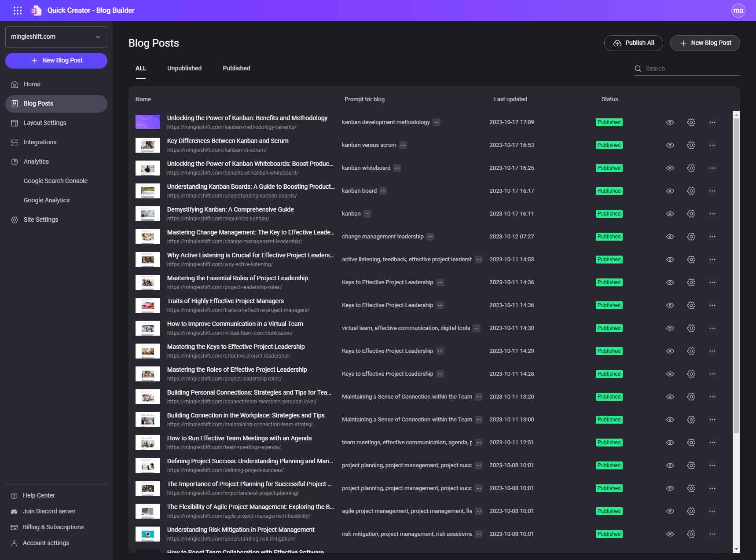Switch to the Unpublished tab
Image resolution: width=756 pixels, height=560 pixels.
coord(184,68)
